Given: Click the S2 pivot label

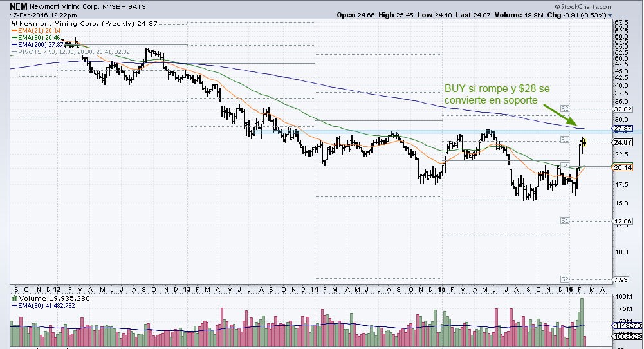Looking at the screenshot, I should [565, 279].
